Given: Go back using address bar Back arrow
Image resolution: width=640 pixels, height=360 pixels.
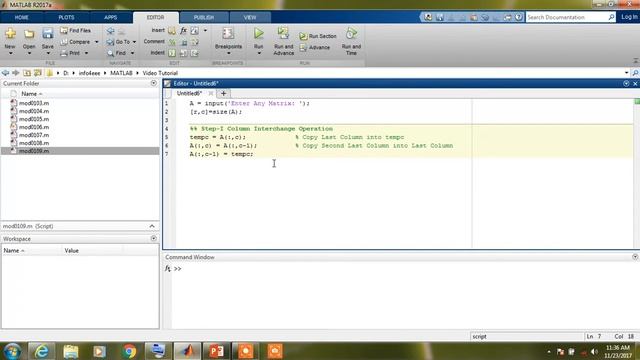Looking at the screenshot, I should (x=5, y=73).
